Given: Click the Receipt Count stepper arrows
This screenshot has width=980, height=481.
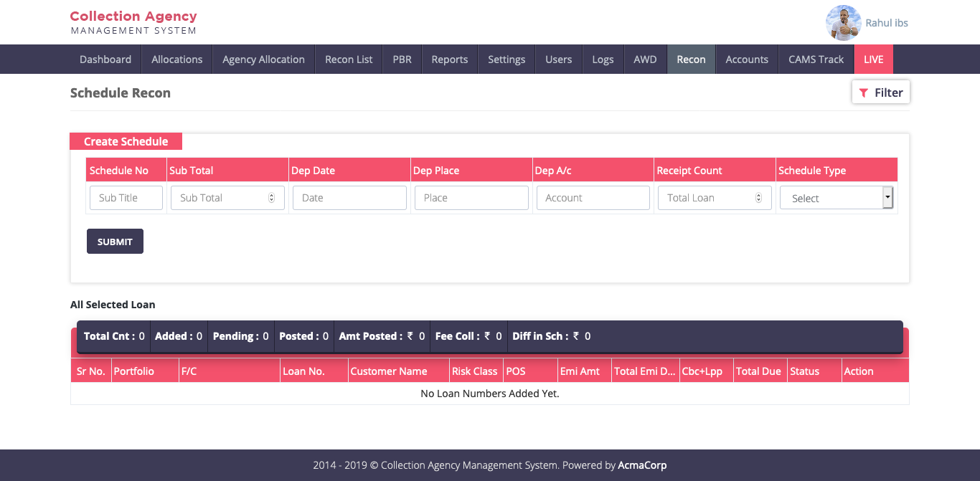Looking at the screenshot, I should [x=758, y=198].
